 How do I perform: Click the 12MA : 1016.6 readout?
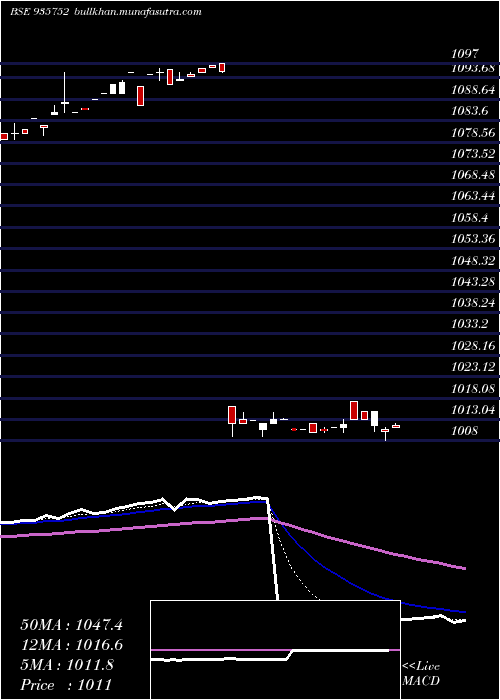pyautogui.click(x=71, y=645)
